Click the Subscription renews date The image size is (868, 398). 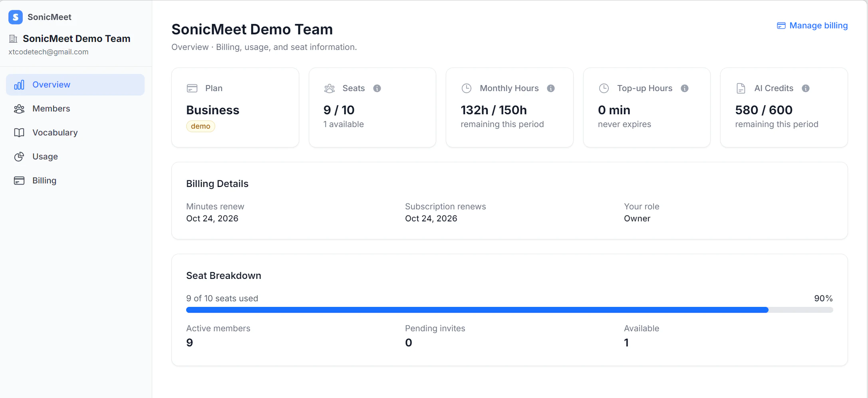coord(431,219)
